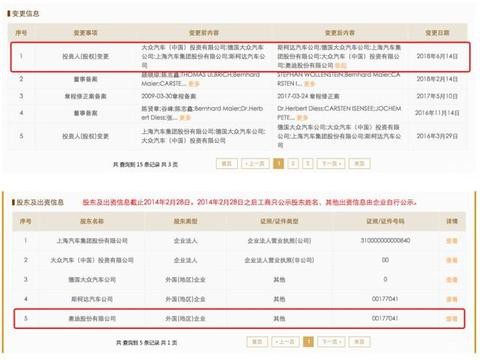Screen dimensions: 480x360
Task: Click 上一页 in change records pagination
Action: [255, 164]
